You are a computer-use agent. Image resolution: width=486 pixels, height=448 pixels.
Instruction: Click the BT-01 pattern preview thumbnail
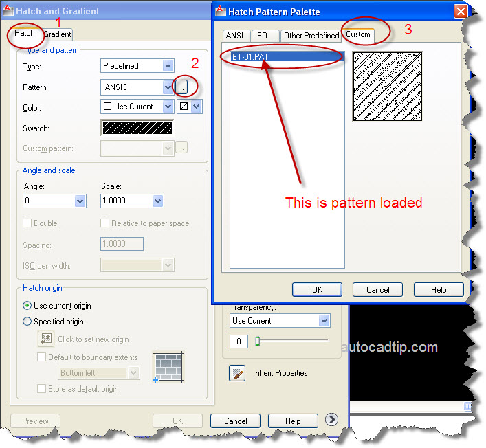click(387, 87)
